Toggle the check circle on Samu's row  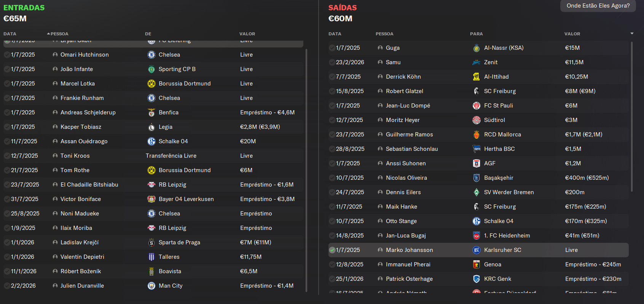click(332, 62)
